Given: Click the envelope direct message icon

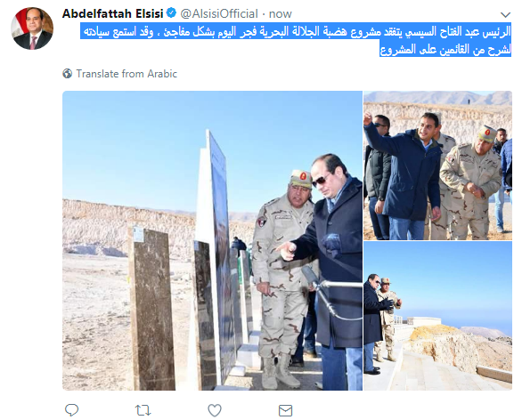Looking at the screenshot, I should tap(285, 410).
